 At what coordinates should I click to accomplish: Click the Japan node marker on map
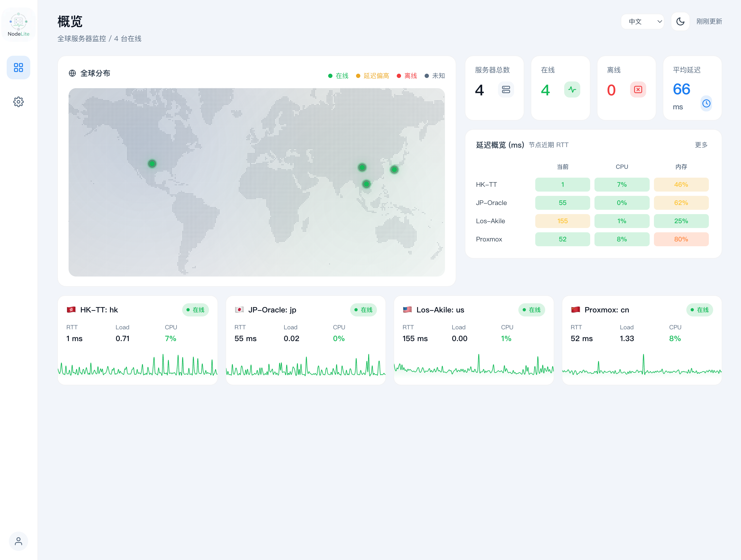394,170
